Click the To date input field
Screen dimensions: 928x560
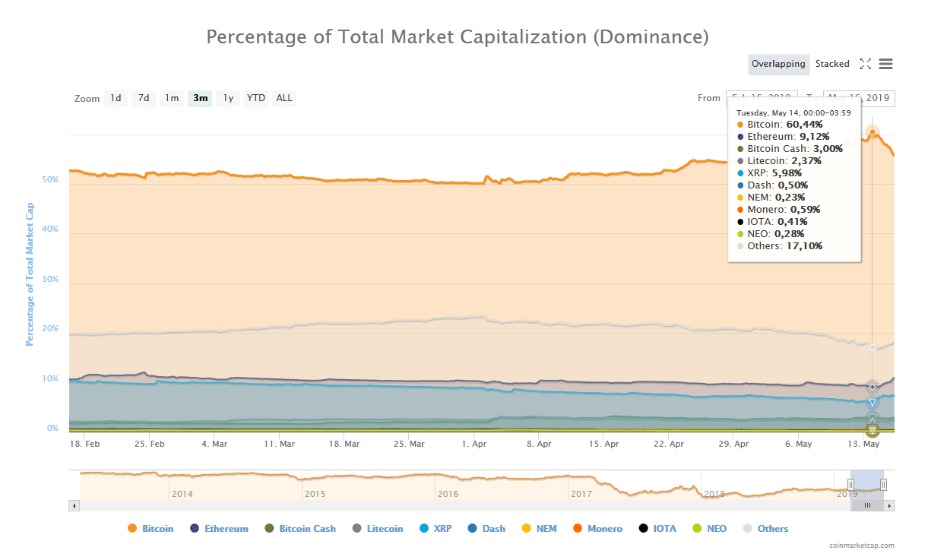tap(859, 98)
